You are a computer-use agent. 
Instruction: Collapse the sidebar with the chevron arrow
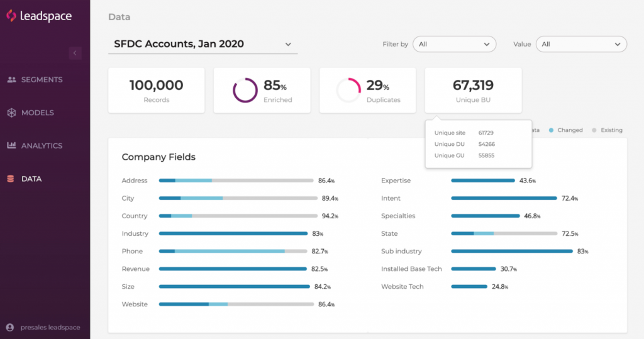pyautogui.click(x=75, y=53)
